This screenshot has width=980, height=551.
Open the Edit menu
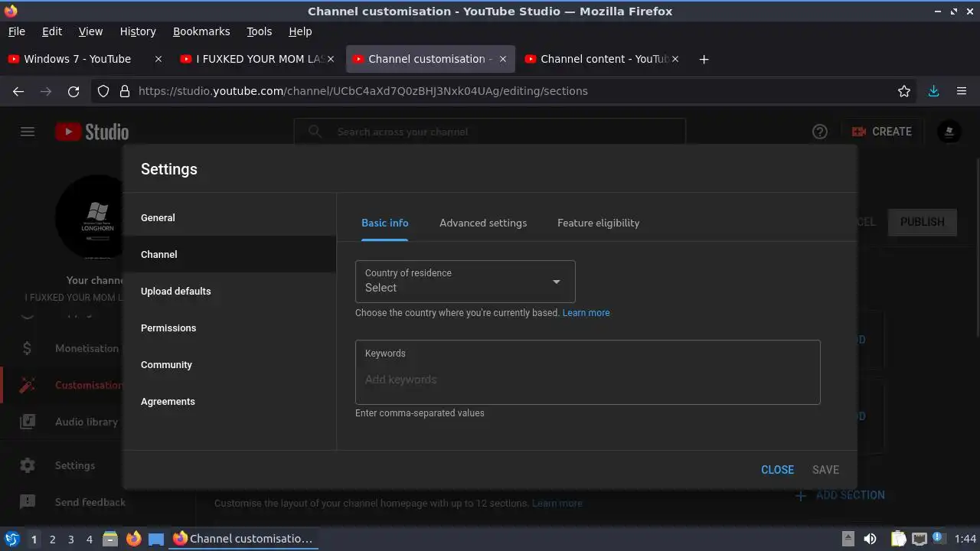click(52, 31)
